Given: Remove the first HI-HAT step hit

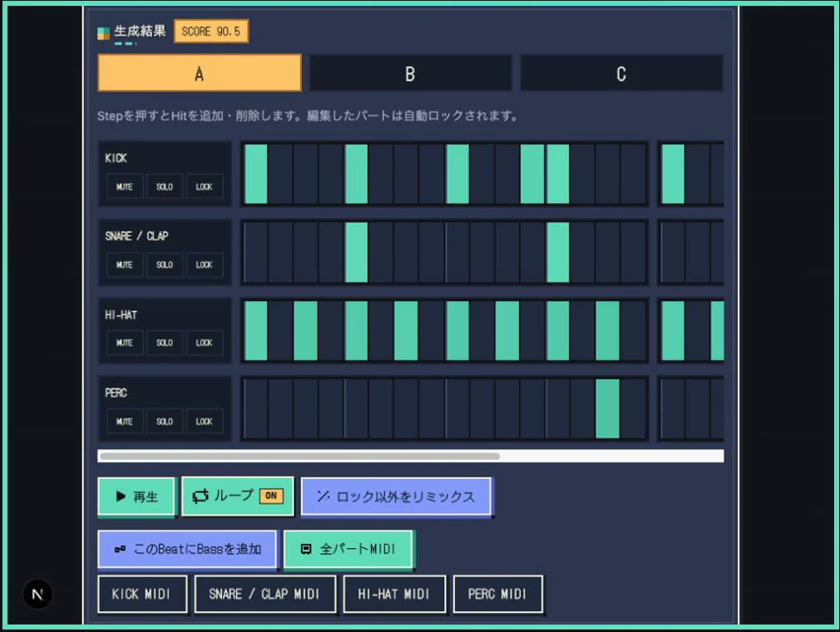Looking at the screenshot, I should (255, 331).
